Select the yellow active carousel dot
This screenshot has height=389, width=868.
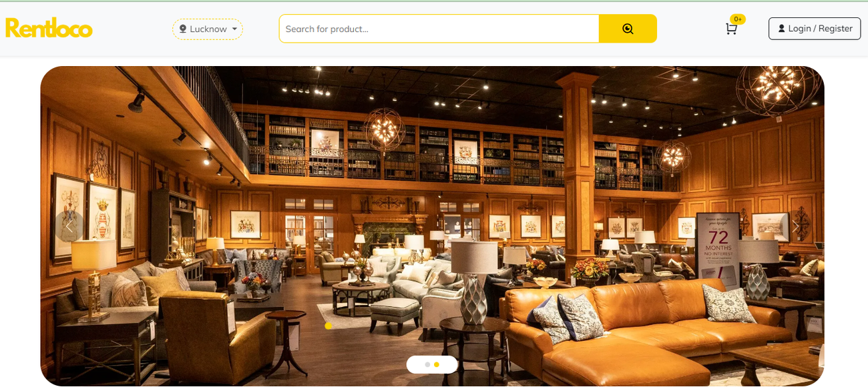coord(437,364)
